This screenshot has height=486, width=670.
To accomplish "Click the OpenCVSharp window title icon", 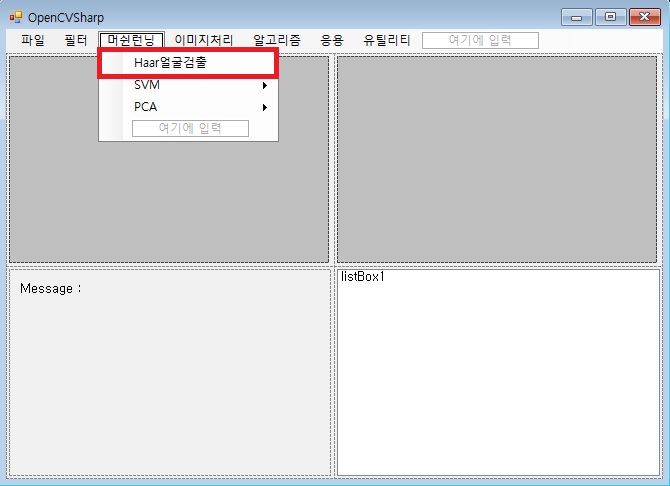I will click(x=15, y=17).
